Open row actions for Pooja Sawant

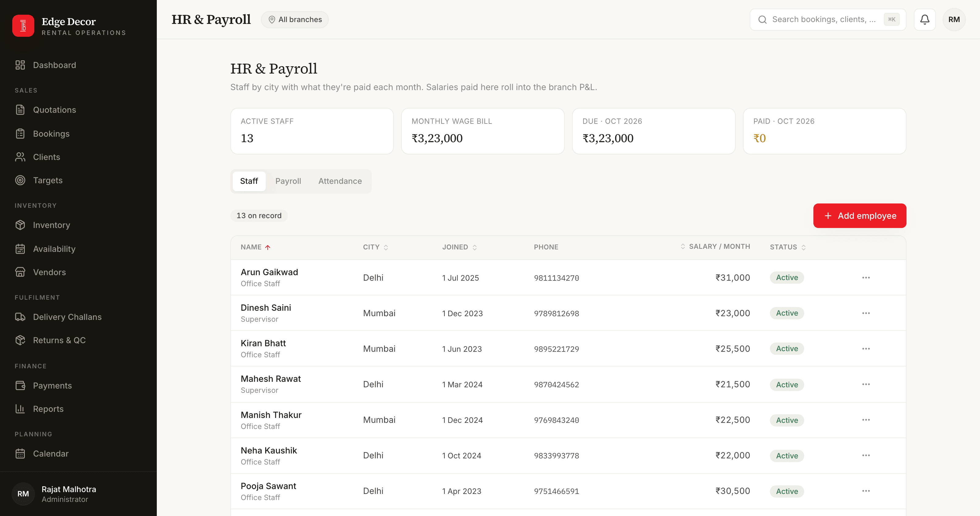[866, 491]
